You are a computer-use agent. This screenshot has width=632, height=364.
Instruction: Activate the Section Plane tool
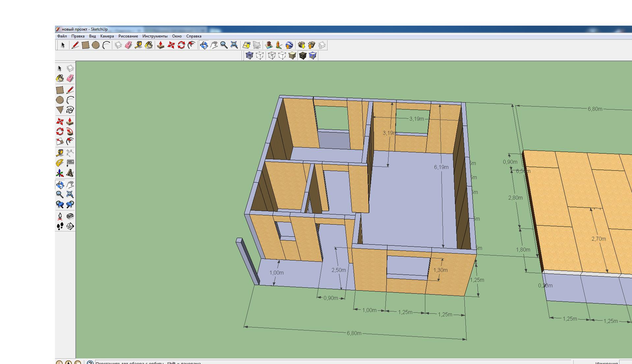tap(70, 226)
